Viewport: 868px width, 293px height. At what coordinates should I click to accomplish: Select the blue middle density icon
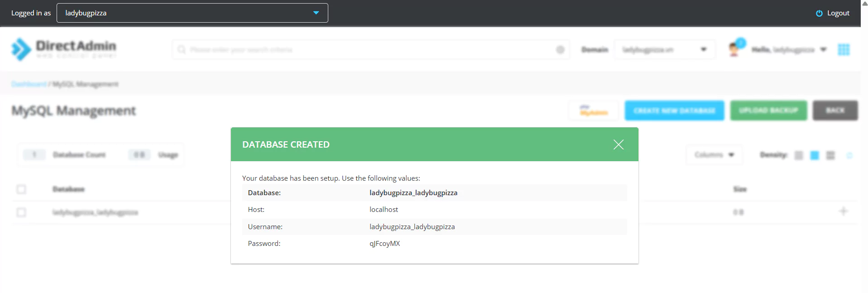815,155
